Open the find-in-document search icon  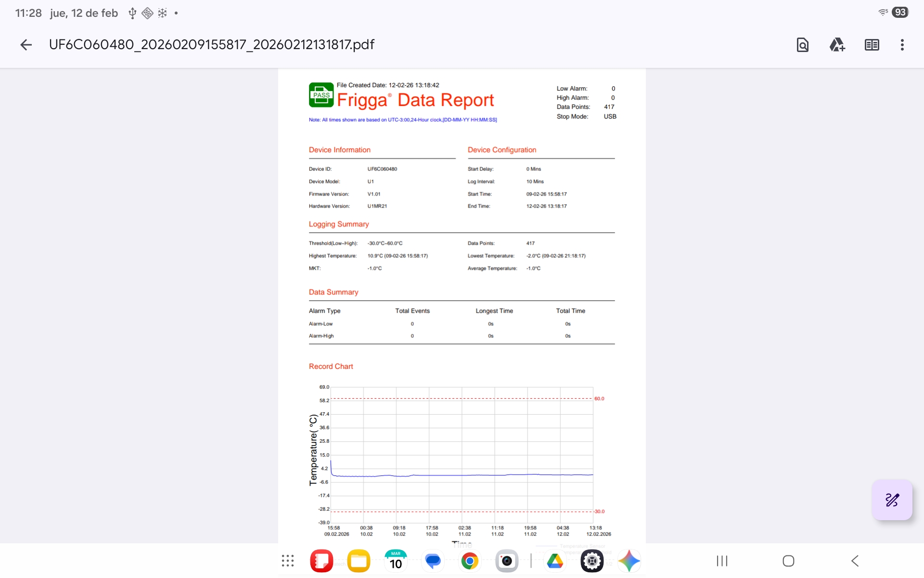click(802, 45)
